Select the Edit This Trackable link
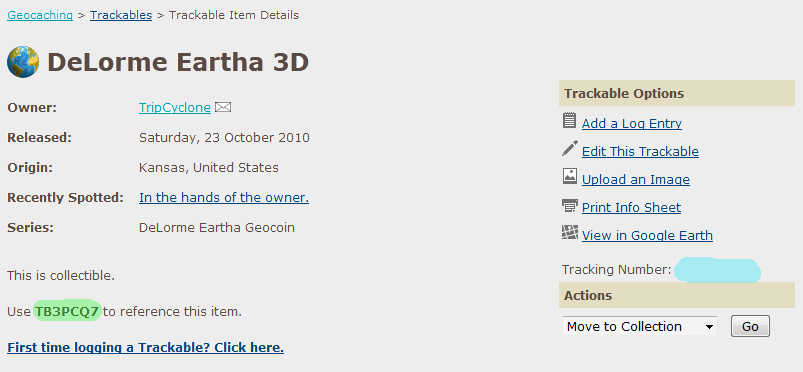803x372 pixels. point(640,152)
